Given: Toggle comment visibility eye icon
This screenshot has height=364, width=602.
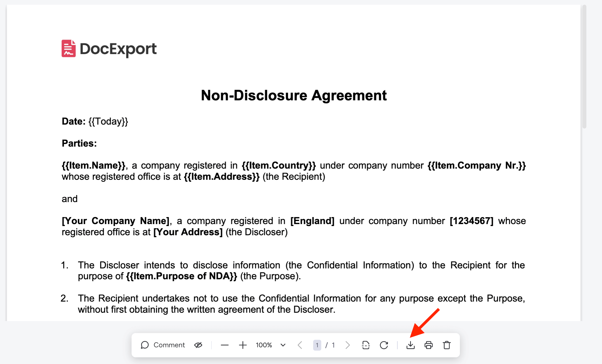Looking at the screenshot, I should (198, 345).
